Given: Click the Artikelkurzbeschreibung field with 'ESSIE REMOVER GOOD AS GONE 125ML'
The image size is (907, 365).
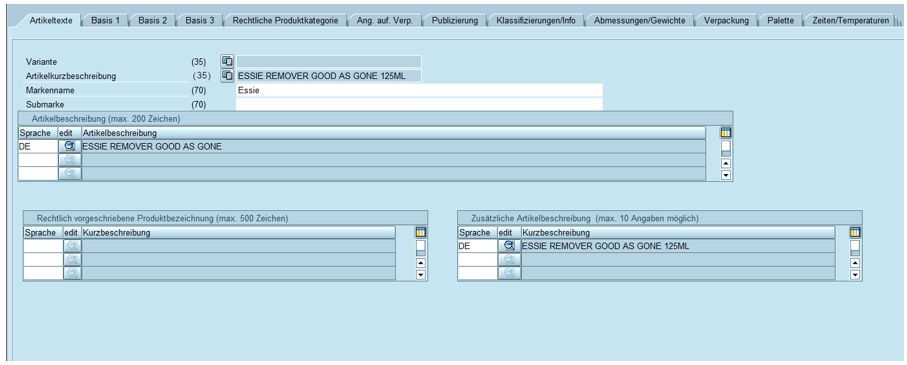Looking at the screenshot, I should point(329,76).
